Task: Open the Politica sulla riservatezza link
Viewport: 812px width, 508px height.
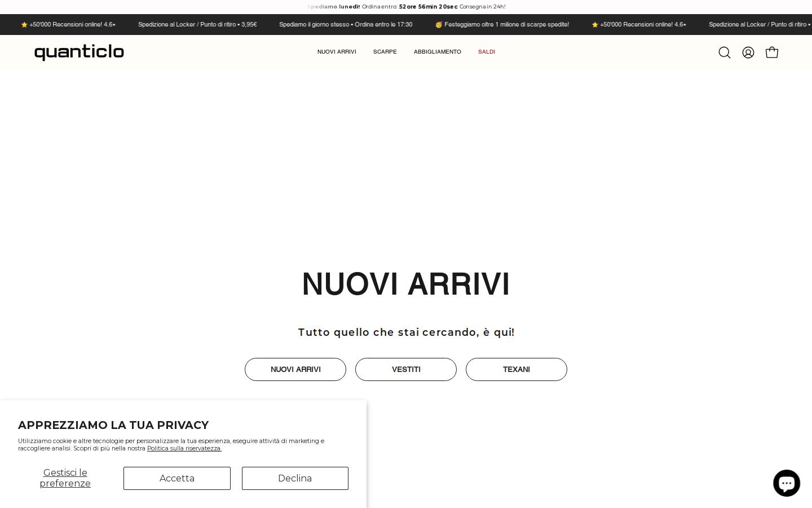Action: 184,448
